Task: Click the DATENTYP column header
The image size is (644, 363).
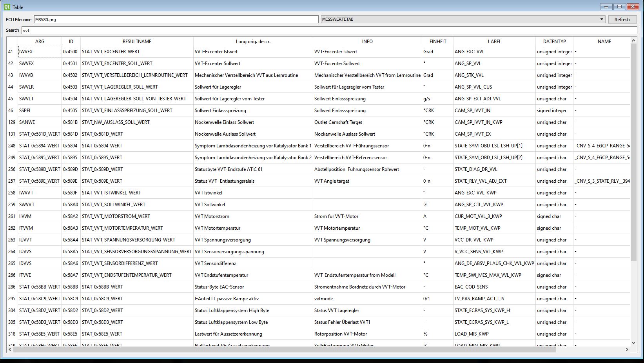Action: [554, 41]
